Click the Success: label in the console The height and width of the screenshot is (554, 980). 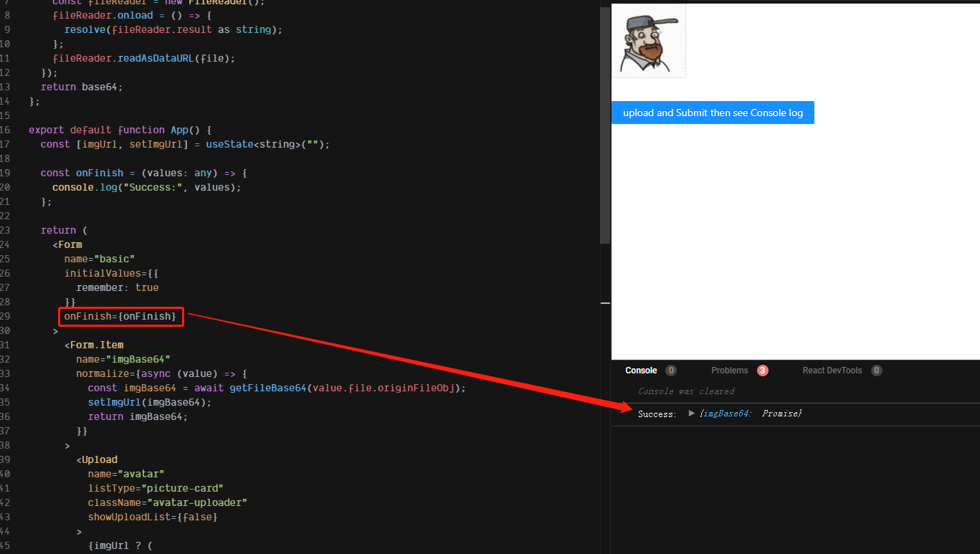click(x=656, y=414)
